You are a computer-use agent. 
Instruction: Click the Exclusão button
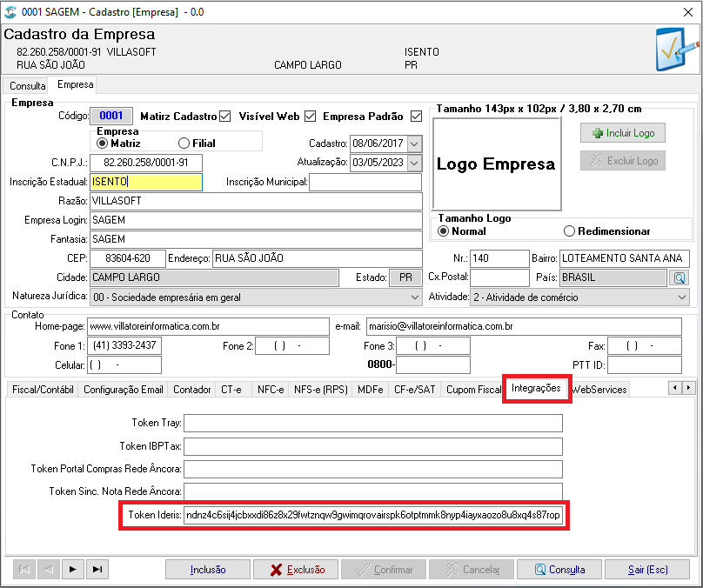click(298, 570)
